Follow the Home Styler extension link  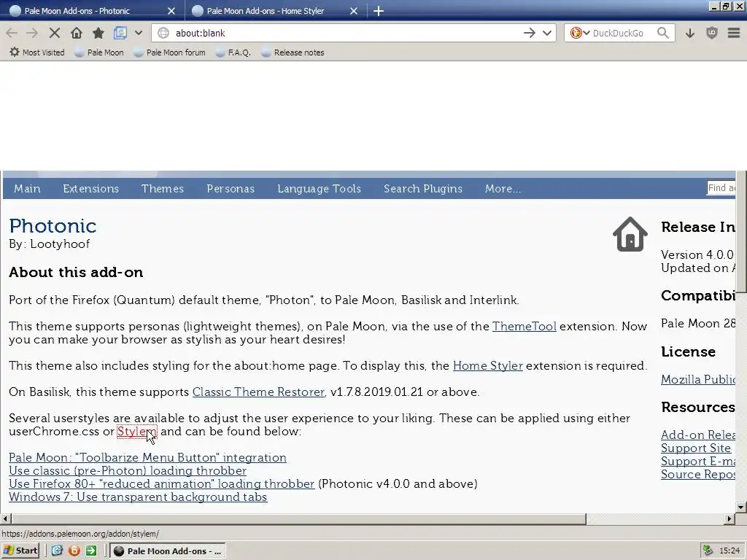point(488,366)
